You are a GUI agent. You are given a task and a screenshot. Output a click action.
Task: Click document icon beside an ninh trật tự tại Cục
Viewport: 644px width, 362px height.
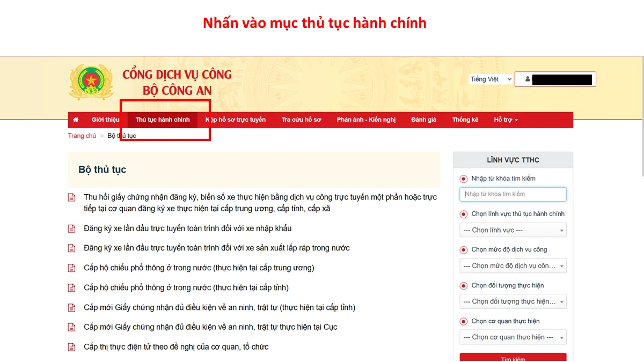pyautogui.click(x=71, y=327)
